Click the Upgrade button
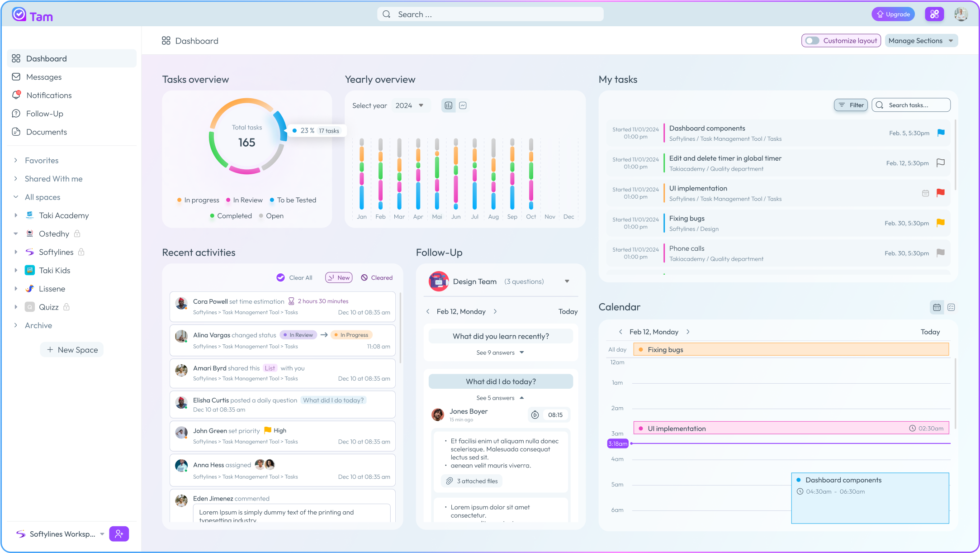 click(x=893, y=14)
